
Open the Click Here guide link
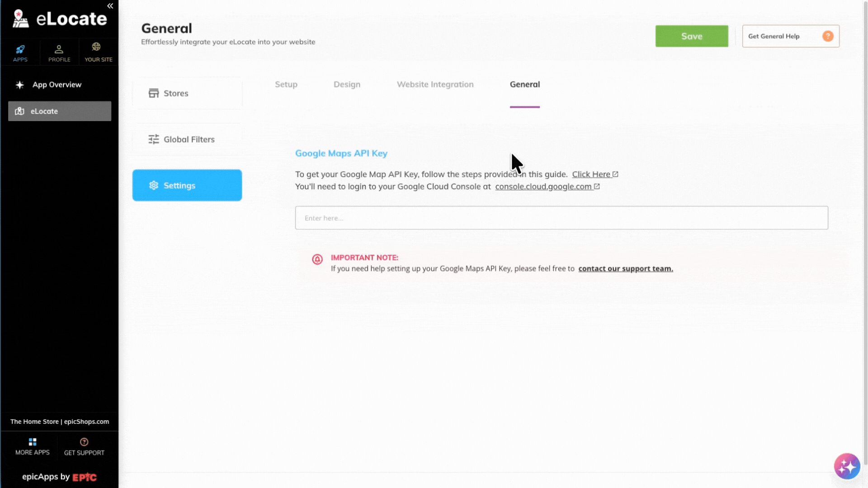(595, 174)
